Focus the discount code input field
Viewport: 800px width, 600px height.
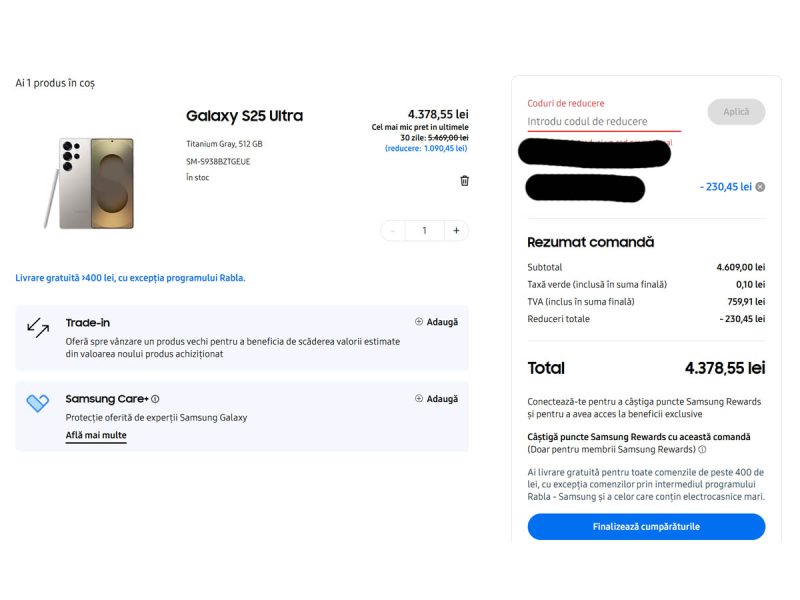coord(604,122)
